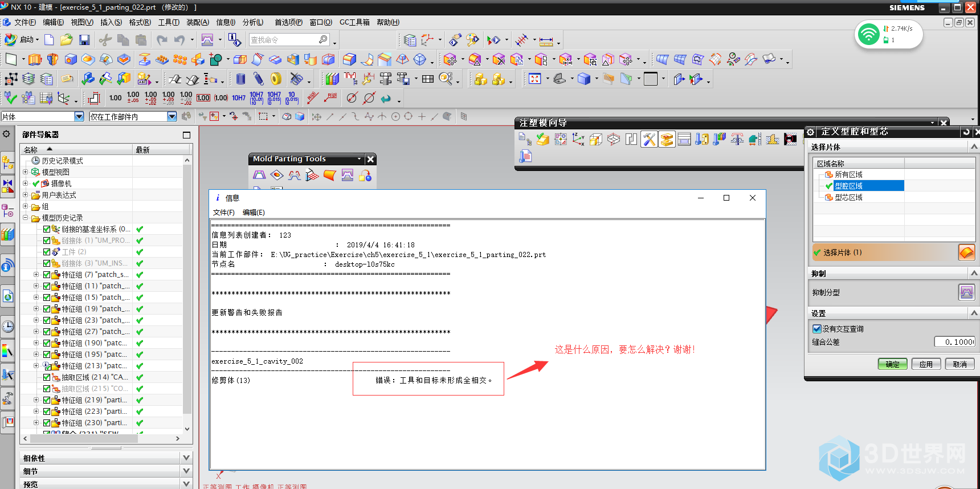Save the part with the floppy icon
The image size is (980, 489).
click(x=84, y=40)
